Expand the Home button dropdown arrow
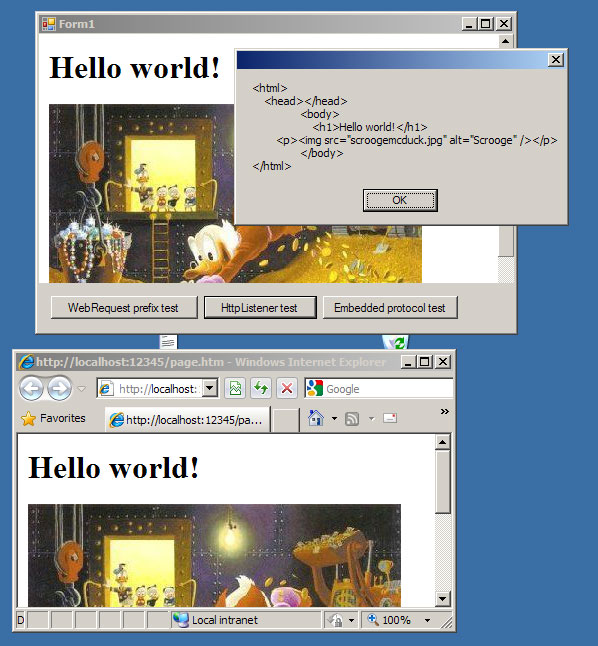This screenshot has width=598, height=646. [334, 419]
